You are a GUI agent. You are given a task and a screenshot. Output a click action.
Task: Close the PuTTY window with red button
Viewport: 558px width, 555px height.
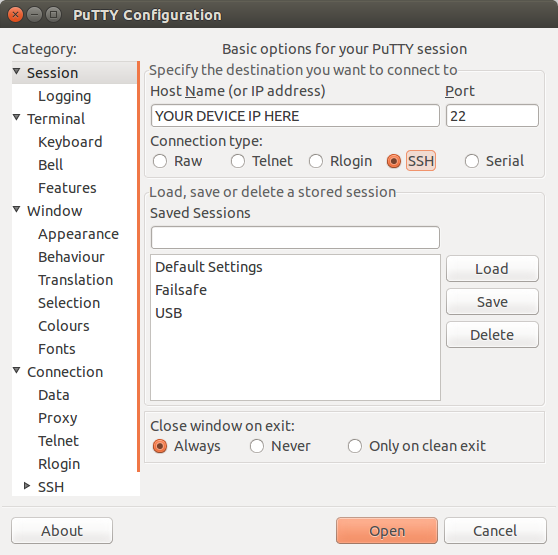tap(15, 15)
